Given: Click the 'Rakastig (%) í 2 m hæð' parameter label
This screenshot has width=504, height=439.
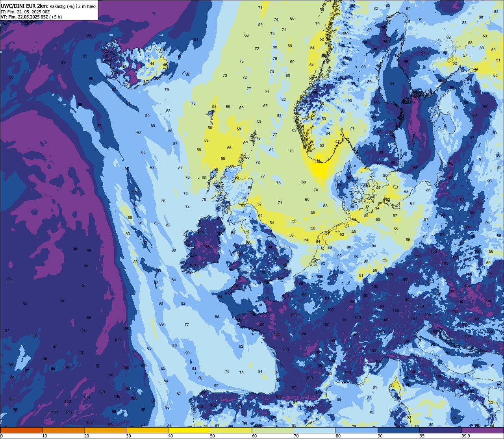Looking at the screenshot, I should pos(73,6).
